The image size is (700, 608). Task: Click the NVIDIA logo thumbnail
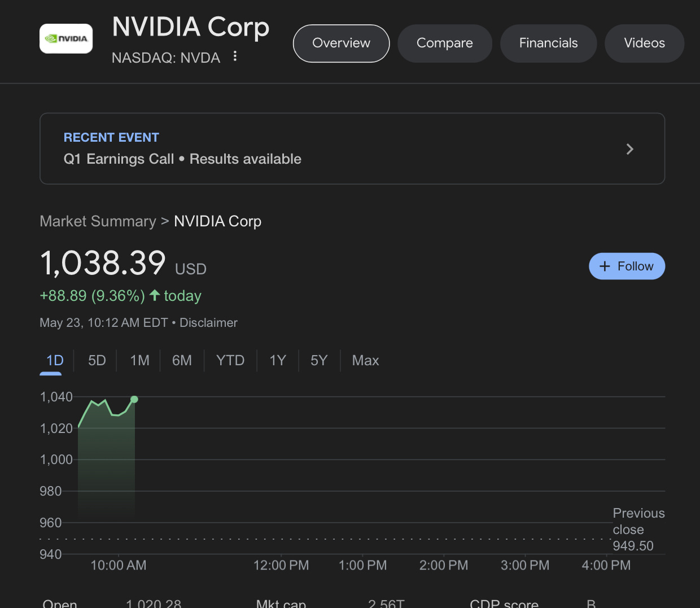tap(66, 39)
